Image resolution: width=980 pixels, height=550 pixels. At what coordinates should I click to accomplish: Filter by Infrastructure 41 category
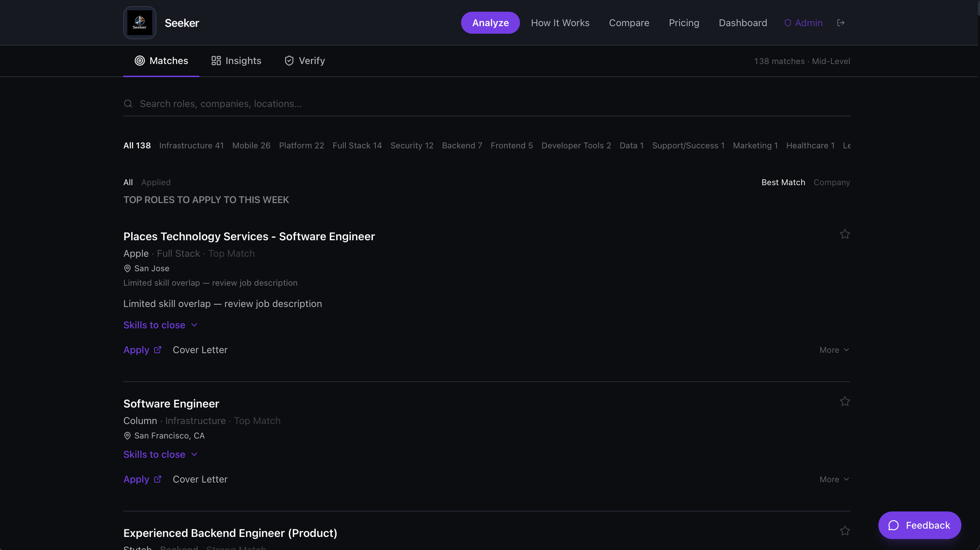pos(191,145)
